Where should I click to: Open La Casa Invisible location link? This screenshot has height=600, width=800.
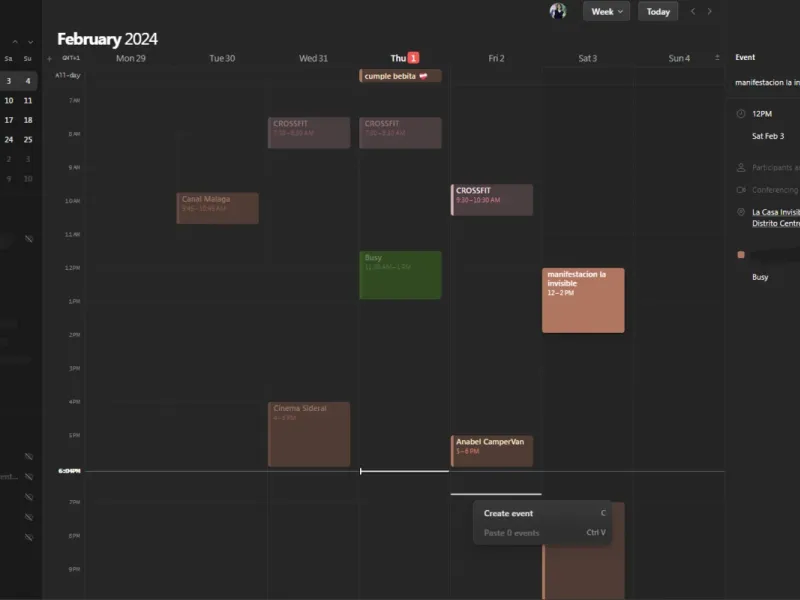tap(776, 218)
